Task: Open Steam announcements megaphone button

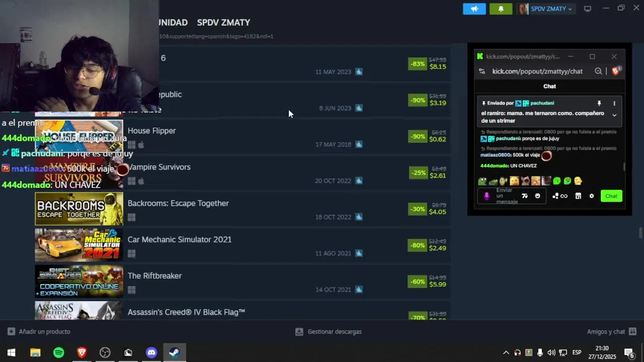Action: click(474, 9)
